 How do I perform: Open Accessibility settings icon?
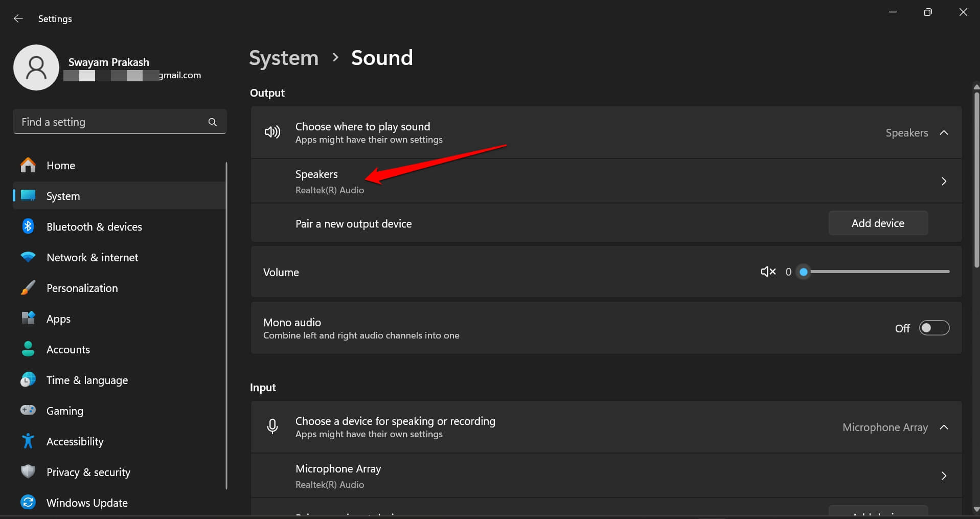(x=28, y=441)
